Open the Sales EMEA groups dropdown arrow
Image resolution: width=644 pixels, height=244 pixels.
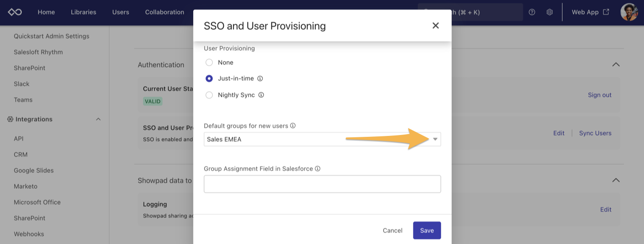[435, 139]
